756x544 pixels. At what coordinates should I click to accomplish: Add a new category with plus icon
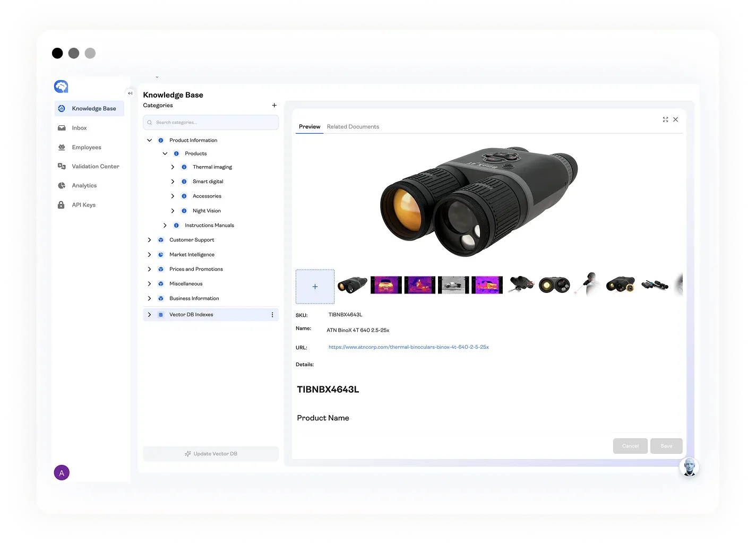274,105
